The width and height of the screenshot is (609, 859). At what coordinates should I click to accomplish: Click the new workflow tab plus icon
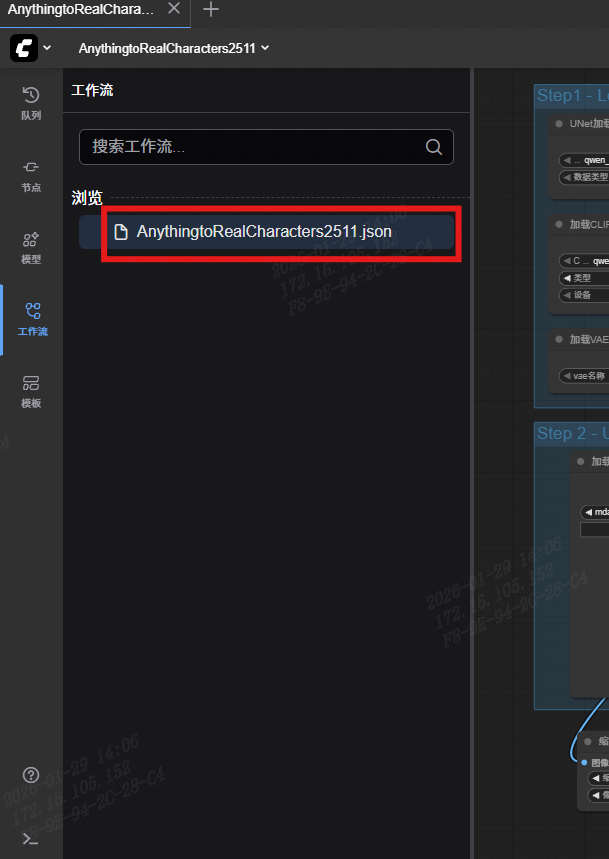(211, 9)
